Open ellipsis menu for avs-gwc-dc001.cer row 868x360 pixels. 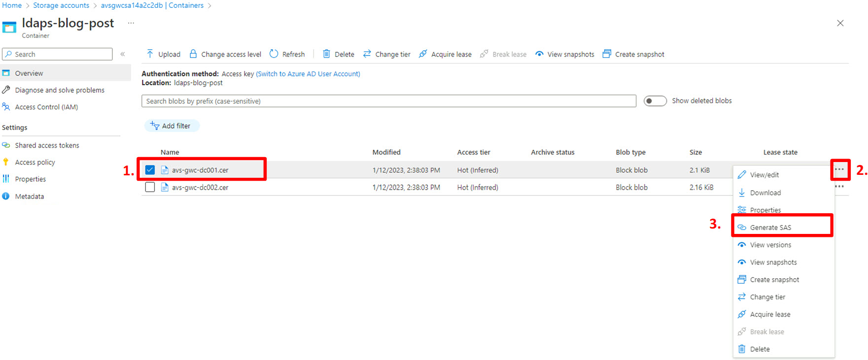839,169
